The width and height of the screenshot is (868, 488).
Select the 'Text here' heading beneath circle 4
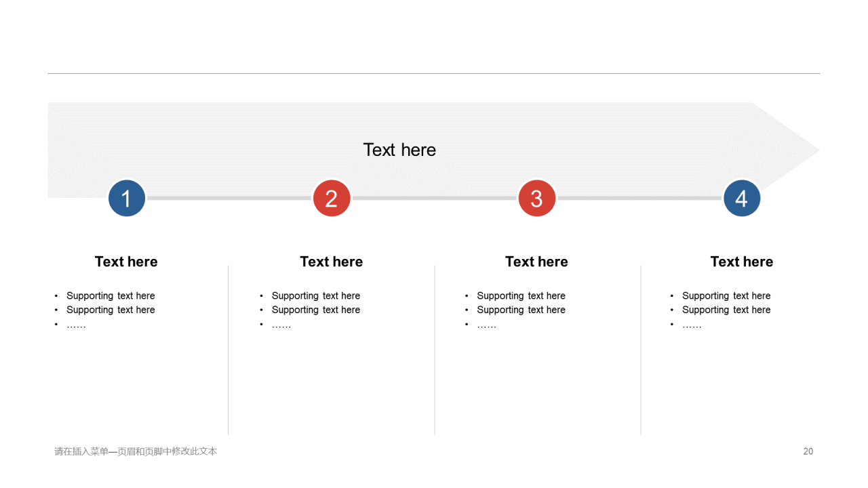tap(742, 262)
